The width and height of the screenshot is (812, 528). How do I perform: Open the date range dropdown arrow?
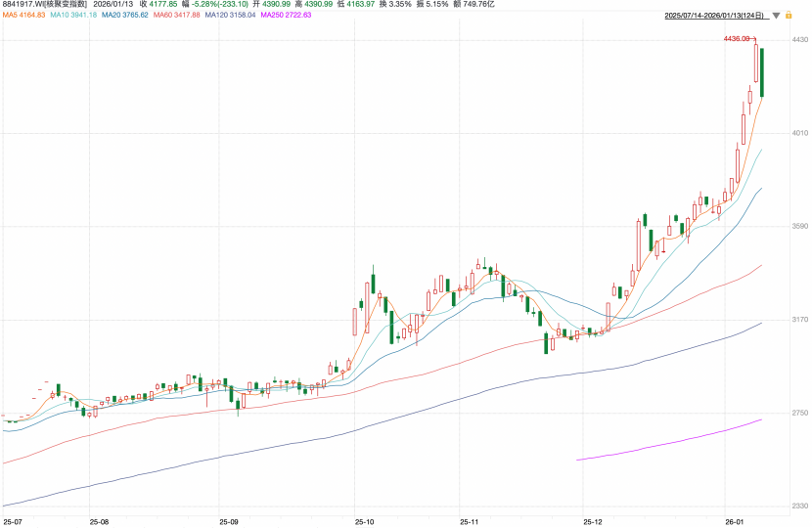tap(775, 16)
